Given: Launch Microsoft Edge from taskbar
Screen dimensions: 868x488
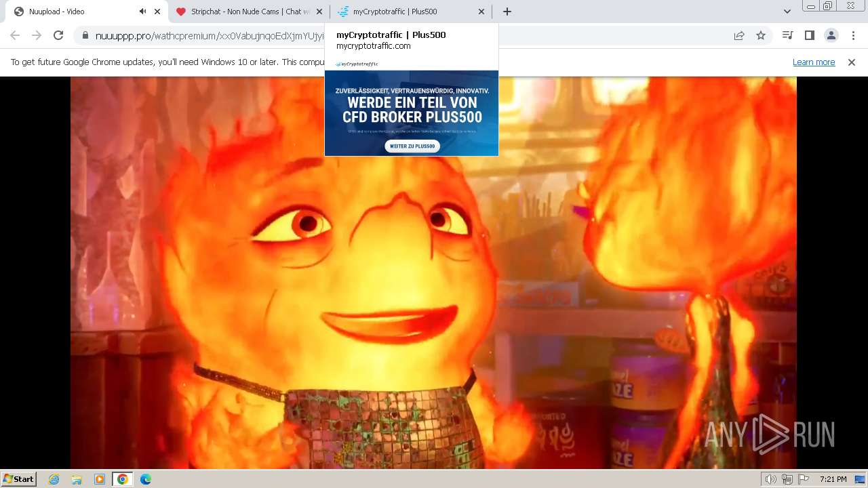Looking at the screenshot, I should (x=146, y=479).
